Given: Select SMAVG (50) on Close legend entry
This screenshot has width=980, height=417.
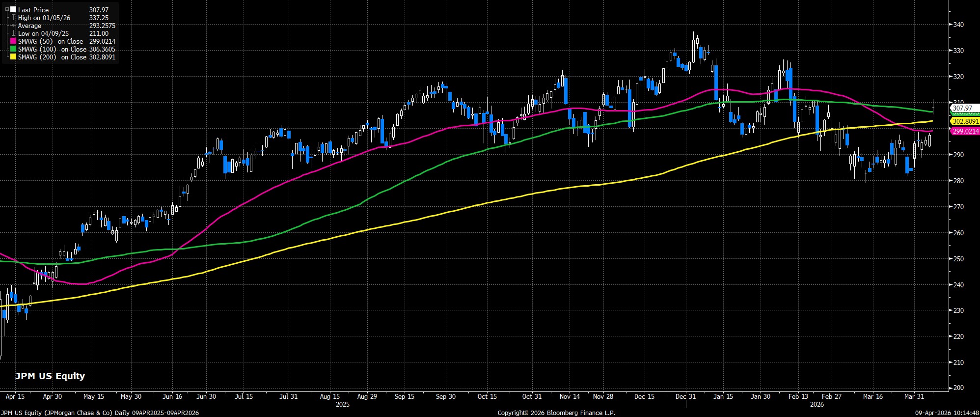Looking at the screenshot, I should (x=51, y=41).
